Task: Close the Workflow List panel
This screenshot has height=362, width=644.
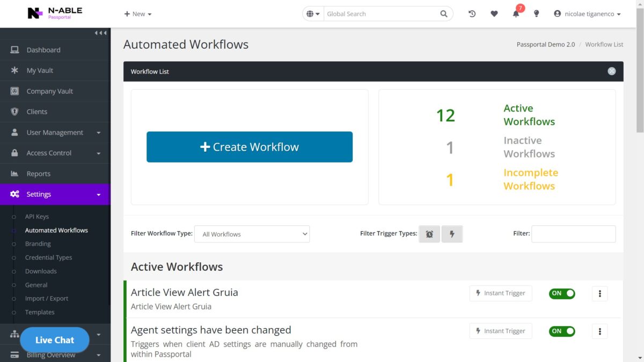Action: (611, 71)
